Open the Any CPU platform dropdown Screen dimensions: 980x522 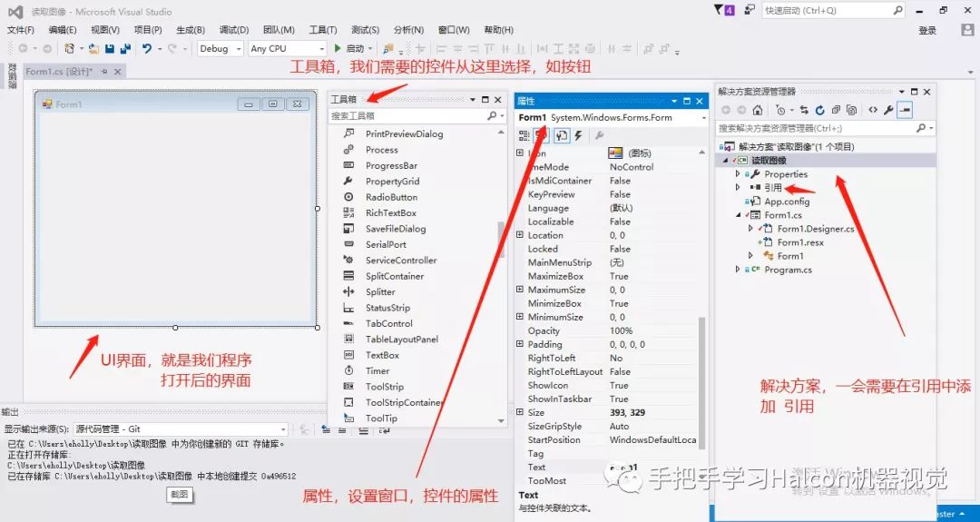point(288,48)
